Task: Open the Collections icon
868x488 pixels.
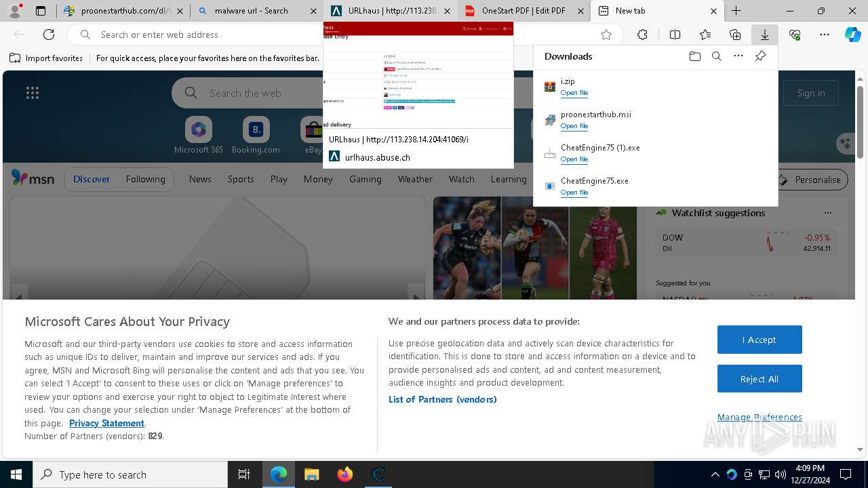Action: coord(735,35)
